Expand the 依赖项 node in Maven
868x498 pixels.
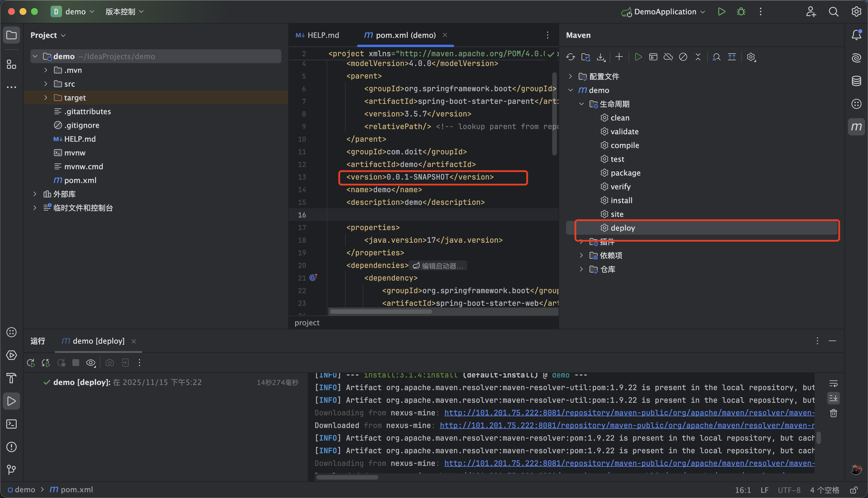pos(581,256)
